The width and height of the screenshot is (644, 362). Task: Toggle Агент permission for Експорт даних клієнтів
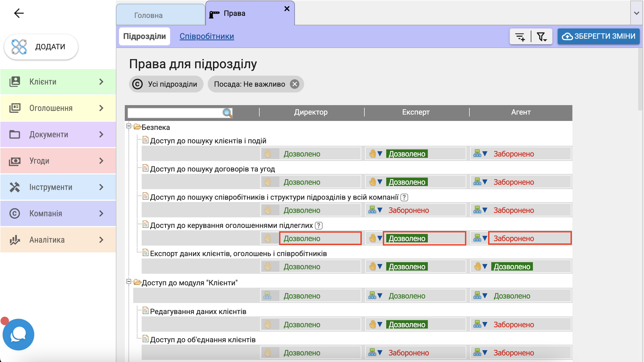click(512, 267)
